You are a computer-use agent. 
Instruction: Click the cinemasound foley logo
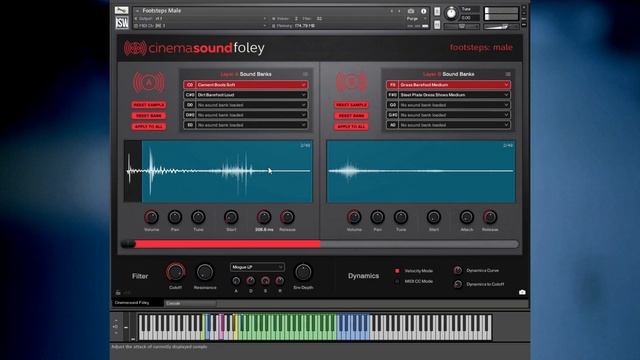point(194,48)
